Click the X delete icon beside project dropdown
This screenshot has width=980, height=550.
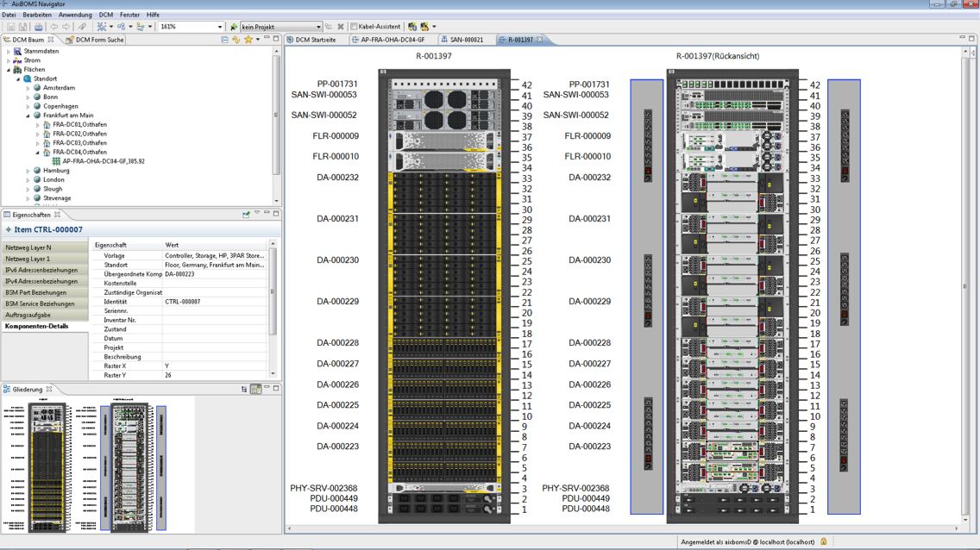pos(341,27)
